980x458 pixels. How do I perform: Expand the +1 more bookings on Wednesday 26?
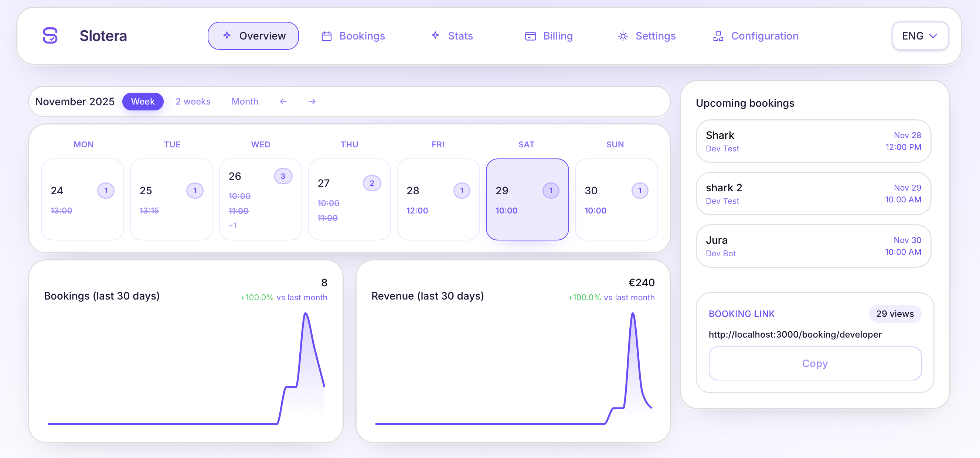[232, 226]
